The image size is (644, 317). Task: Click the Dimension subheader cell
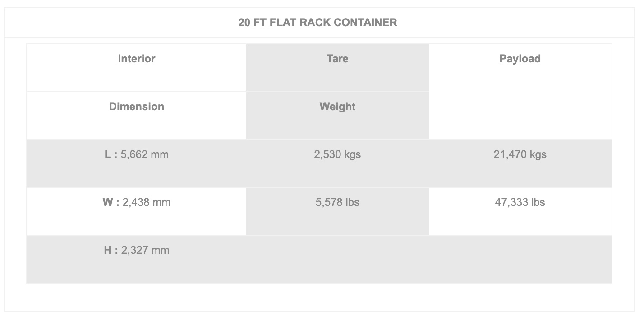coord(137,116)
